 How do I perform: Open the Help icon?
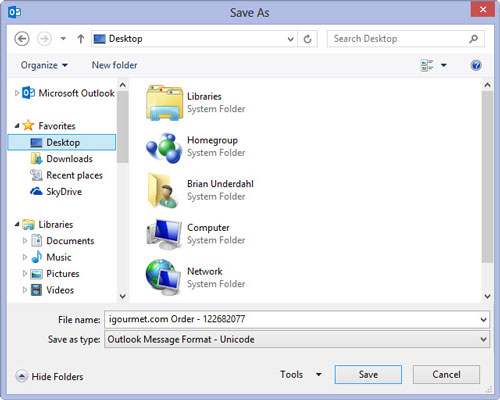tap(476, 65)
